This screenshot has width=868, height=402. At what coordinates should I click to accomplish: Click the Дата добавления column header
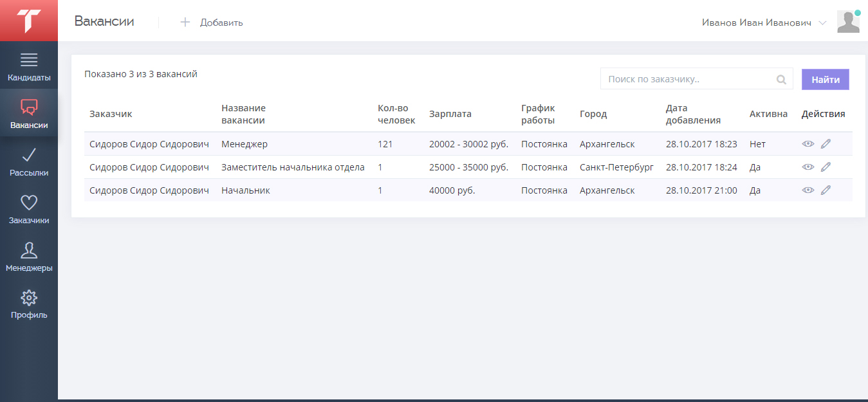pos(693,114)
